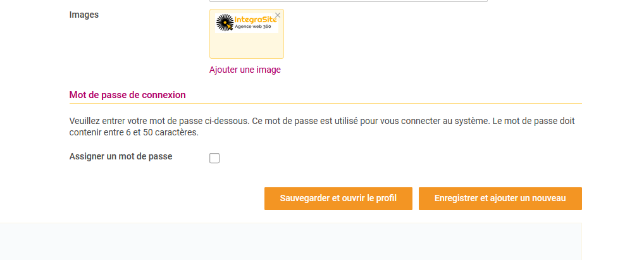Click the yellow divider under the section heading
Viewport: 644px width, 260px height.
pos(326,104)
